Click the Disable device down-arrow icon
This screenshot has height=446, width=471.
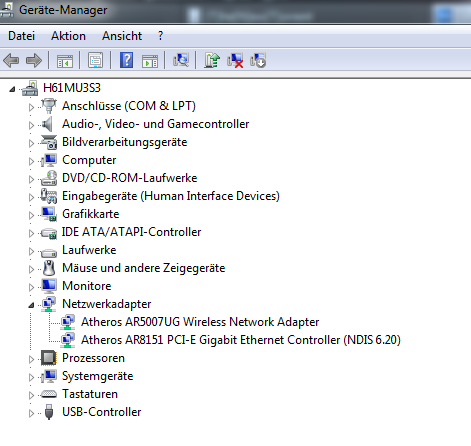(258, 60)
